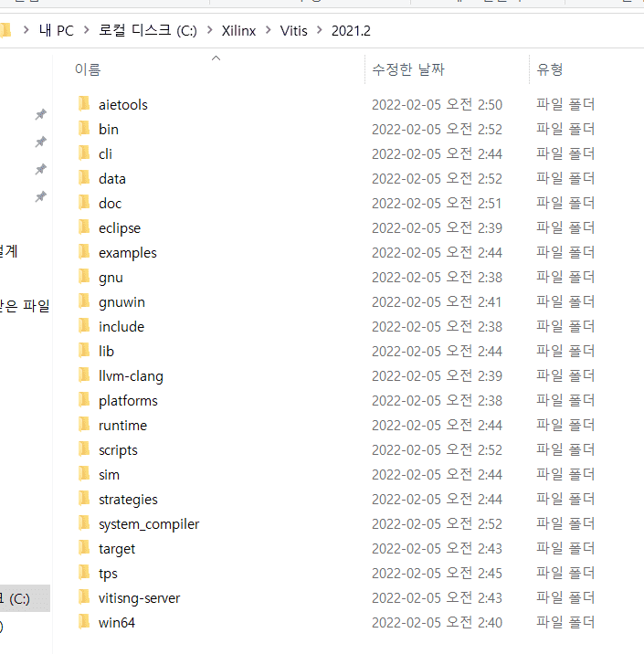Select the (C:) drive in navigation pane
This screenshot has width=644, height=654.
tap(25, 598)
